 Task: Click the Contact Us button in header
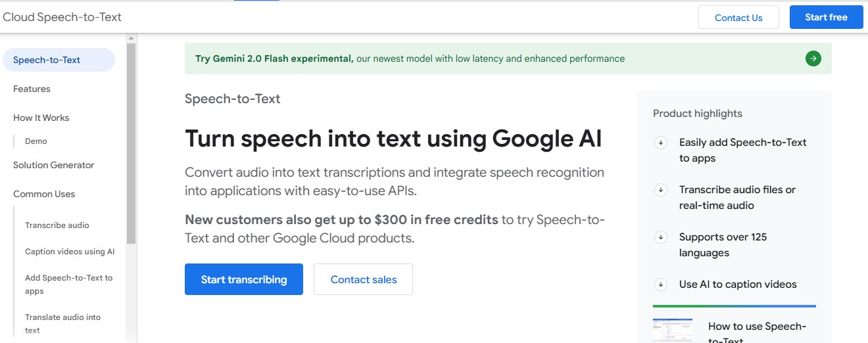tap(738, 17)
